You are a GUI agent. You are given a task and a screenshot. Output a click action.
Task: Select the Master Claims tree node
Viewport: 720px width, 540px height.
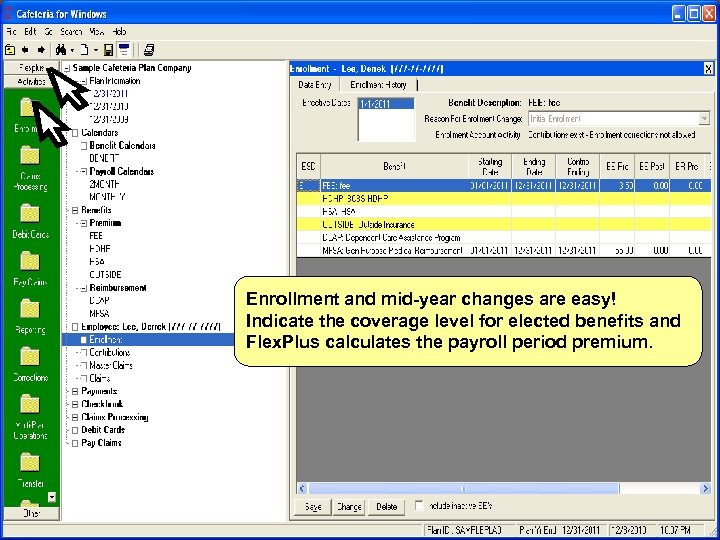111,366
